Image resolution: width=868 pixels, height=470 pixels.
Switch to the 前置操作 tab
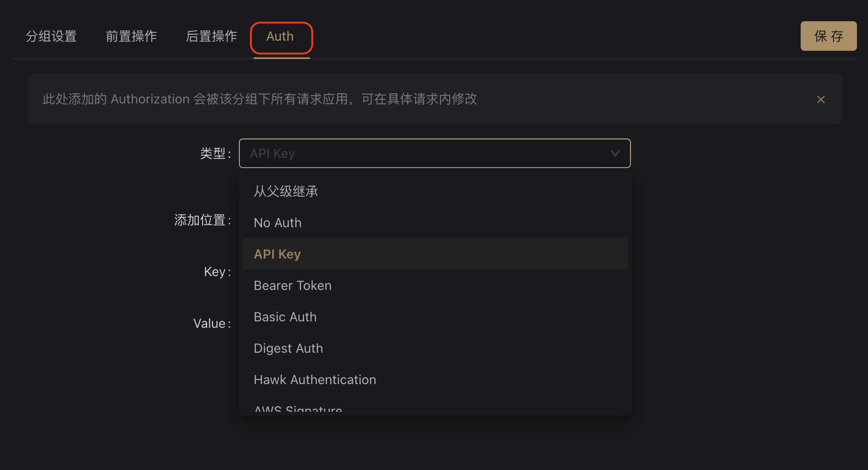[x=131, y=36]
